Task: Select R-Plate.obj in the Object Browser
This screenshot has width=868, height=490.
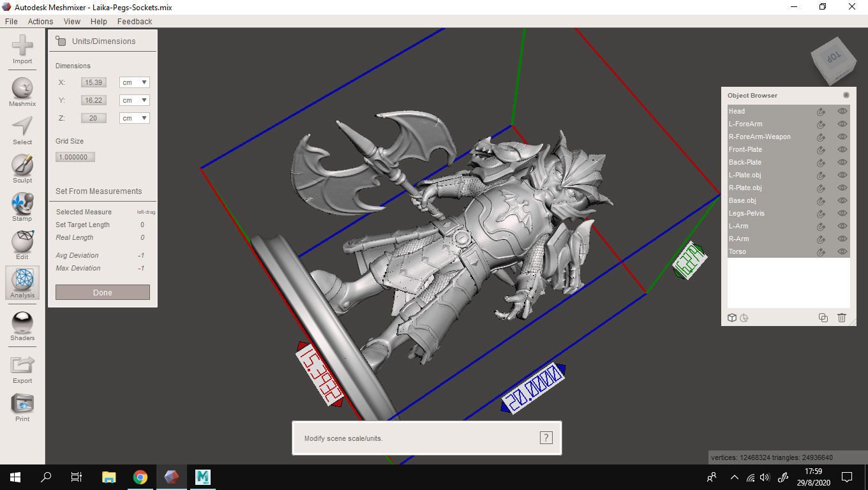Action: [789, 188]
